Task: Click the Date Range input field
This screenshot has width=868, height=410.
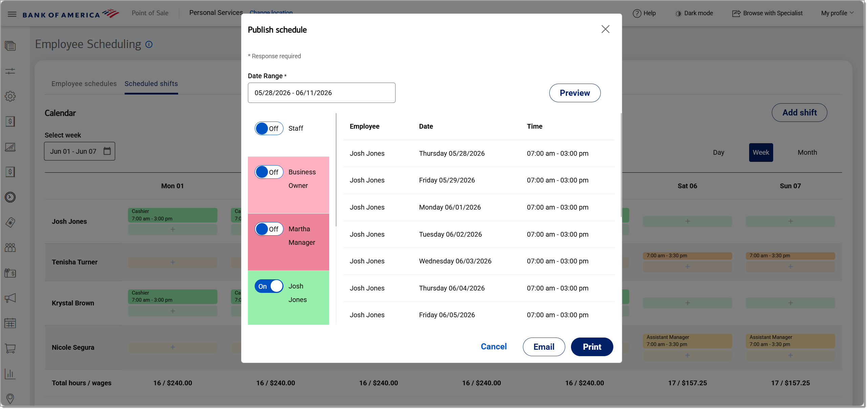Action: pos(321,93)
